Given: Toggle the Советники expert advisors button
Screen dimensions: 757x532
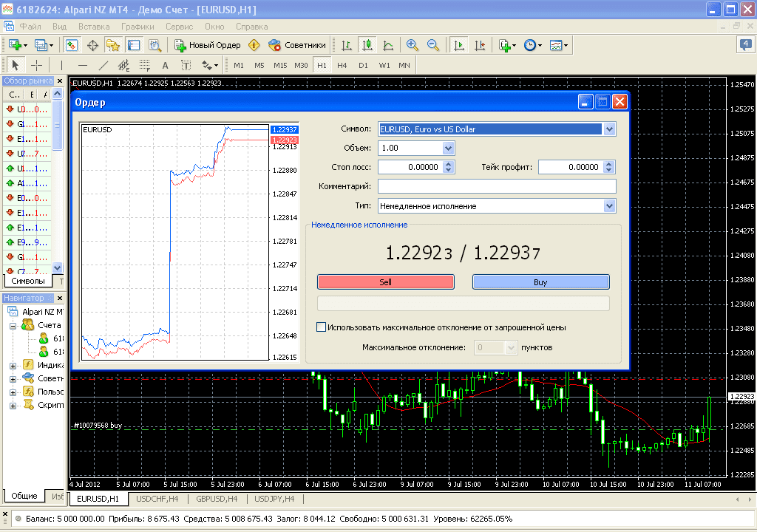Looking at the screenshot, I should point(297,45).
